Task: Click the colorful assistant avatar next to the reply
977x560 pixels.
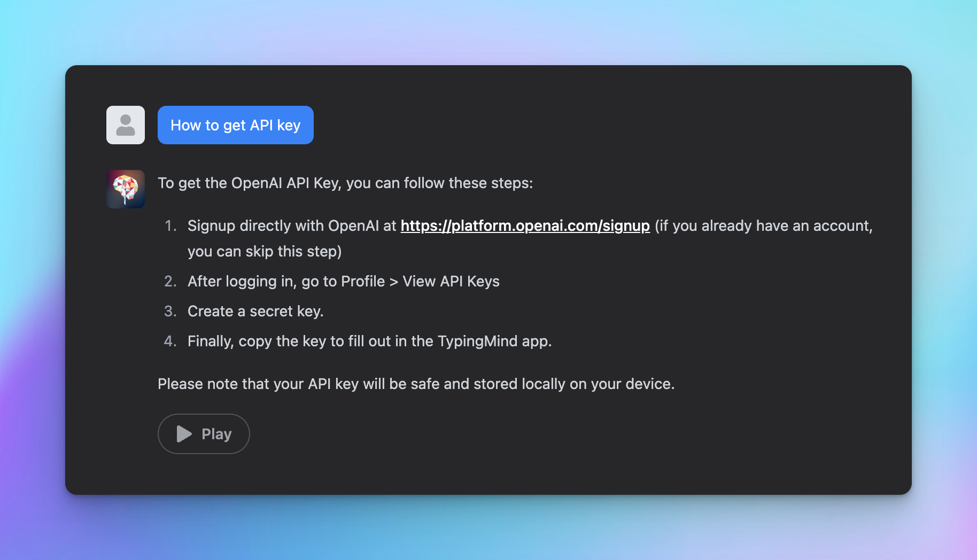Action: pyautogui.click(x=125, y=189)
